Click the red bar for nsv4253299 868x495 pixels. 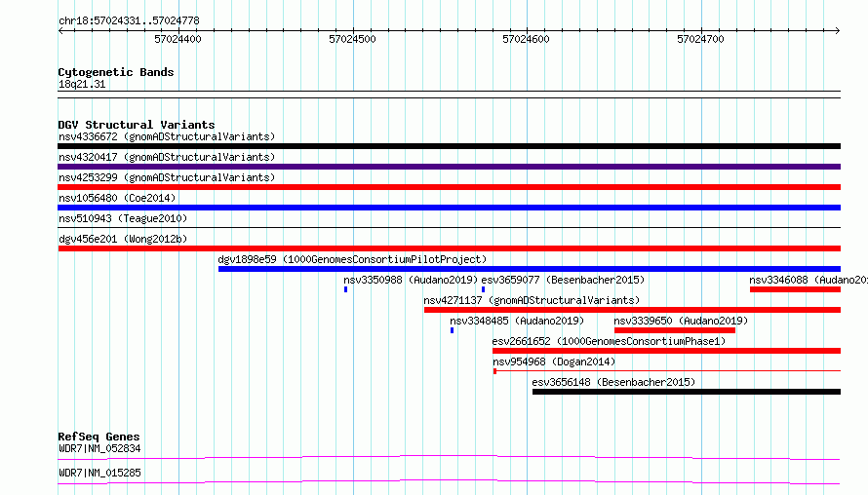click(449, 187)
